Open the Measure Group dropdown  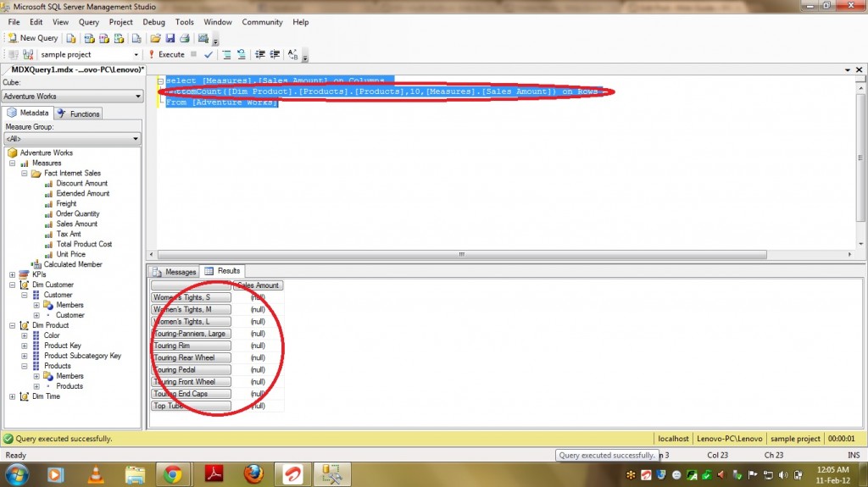click(71, 139)
